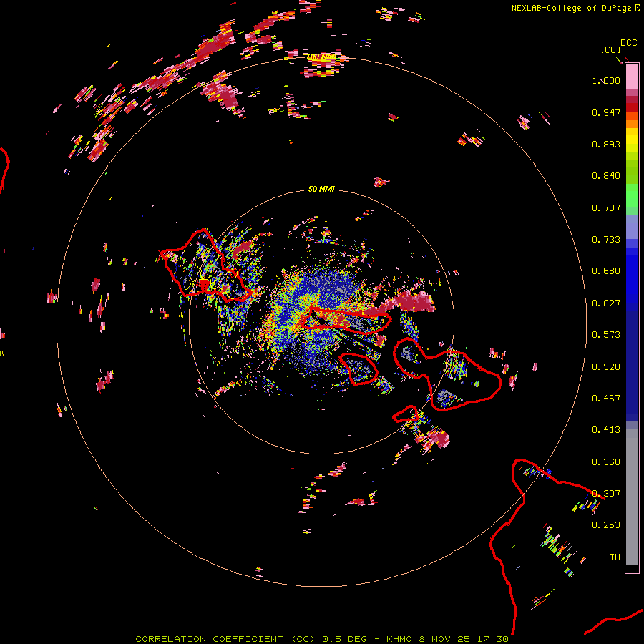The image size is (644, 644).
Task: Click the 0.840 scale value
Action: [x=606, y=176]
